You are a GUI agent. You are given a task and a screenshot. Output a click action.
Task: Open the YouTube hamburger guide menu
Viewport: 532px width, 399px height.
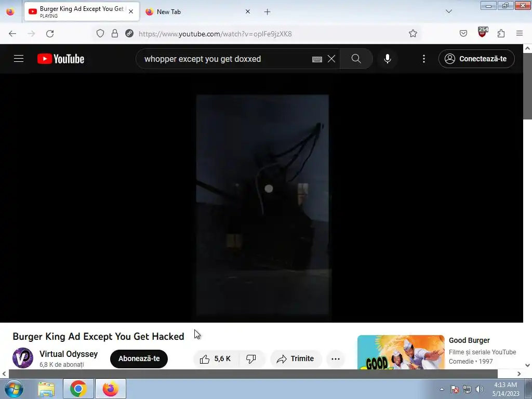click(19, 59)
